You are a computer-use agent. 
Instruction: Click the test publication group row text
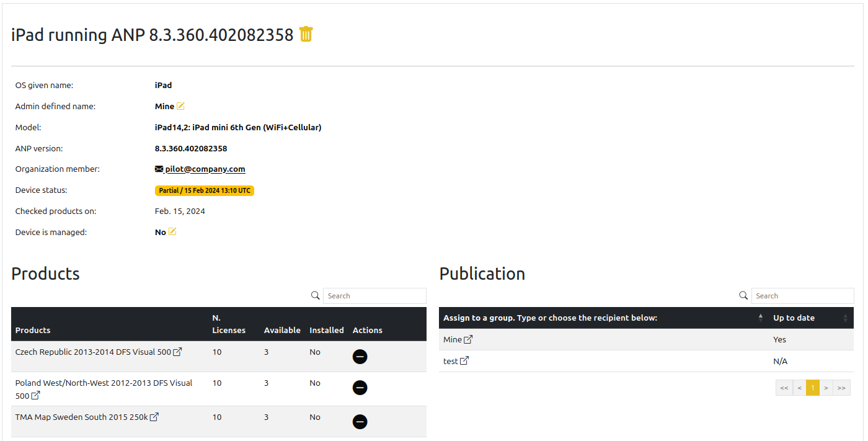click(x=451, y=361)
